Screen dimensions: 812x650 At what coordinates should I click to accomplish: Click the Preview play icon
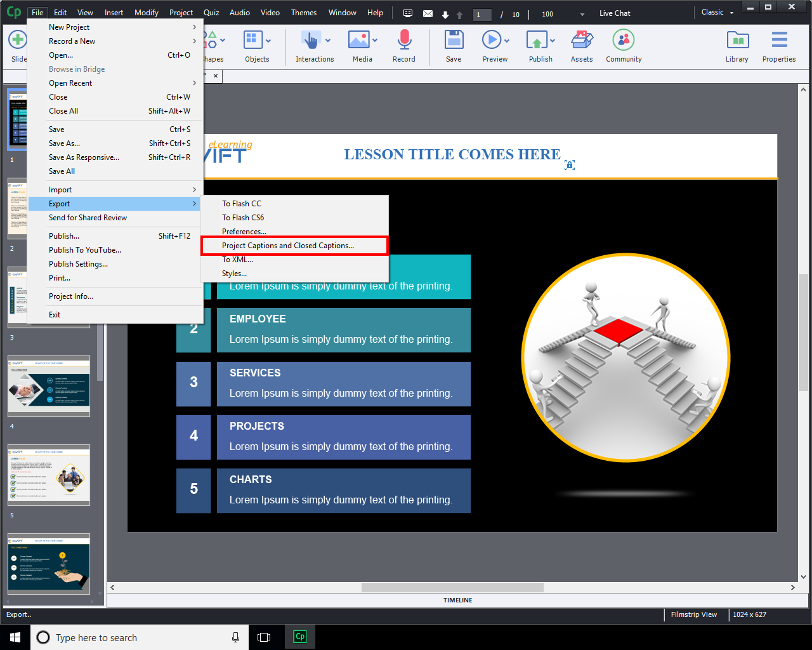(491, 40)
